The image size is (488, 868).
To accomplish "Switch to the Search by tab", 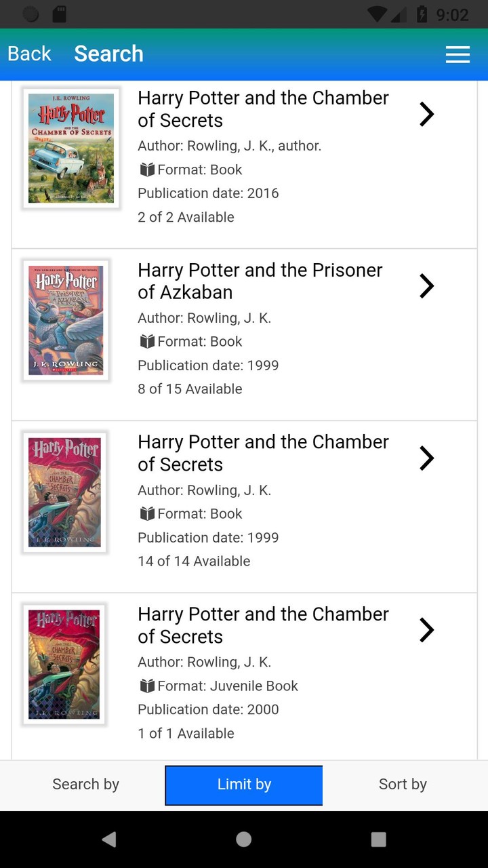I will (85, 785).
